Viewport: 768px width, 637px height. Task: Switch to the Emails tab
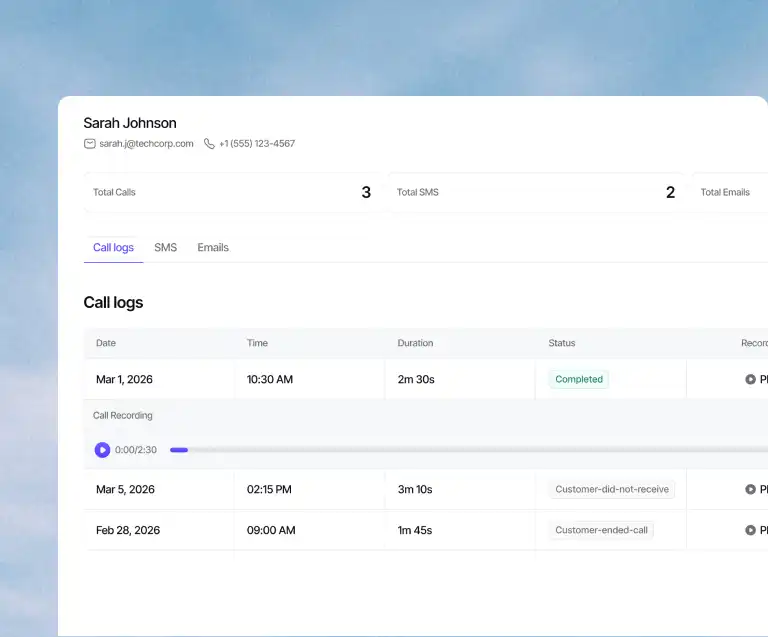click(213, 248)
